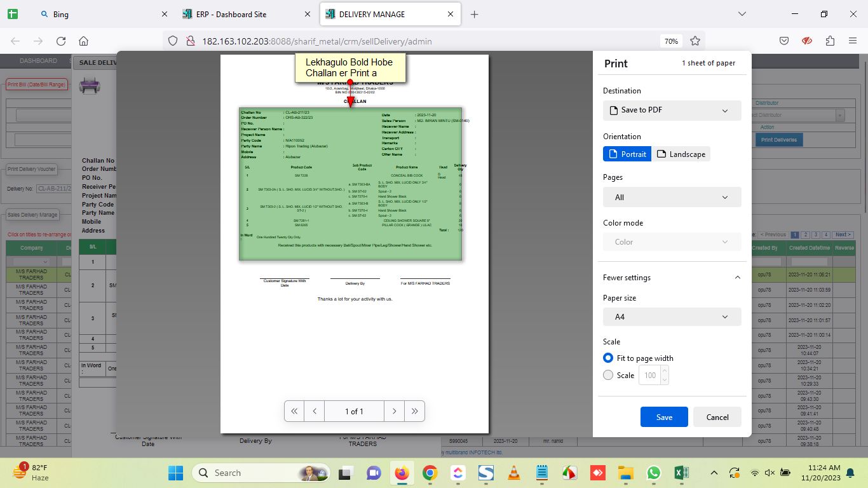Choose Portrait orientation
The image size is (868, 488).
pyautogui.click(x=627, y=154)
